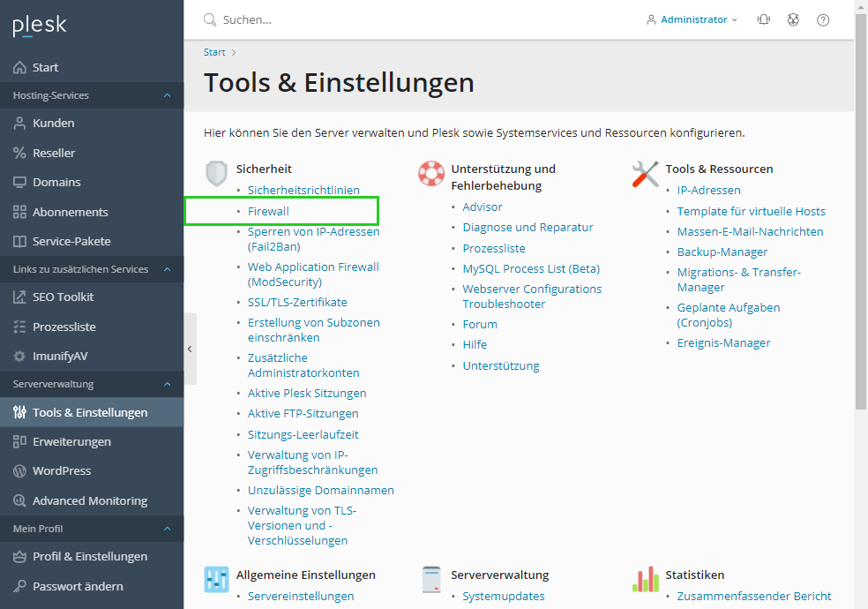Open the Advisor link
The width and height of the screenshot is (868, 609).
click(483, 207)
